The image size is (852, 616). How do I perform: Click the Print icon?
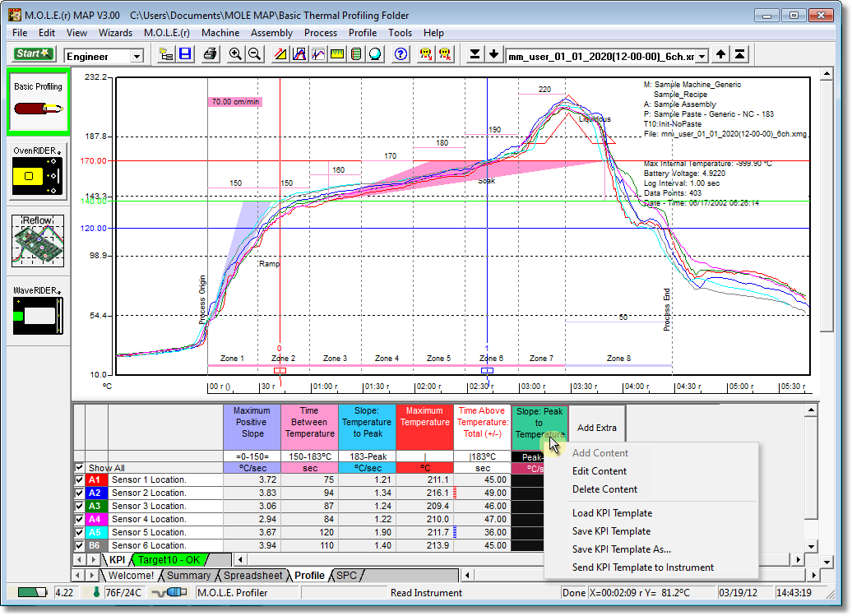click(210, 54)
